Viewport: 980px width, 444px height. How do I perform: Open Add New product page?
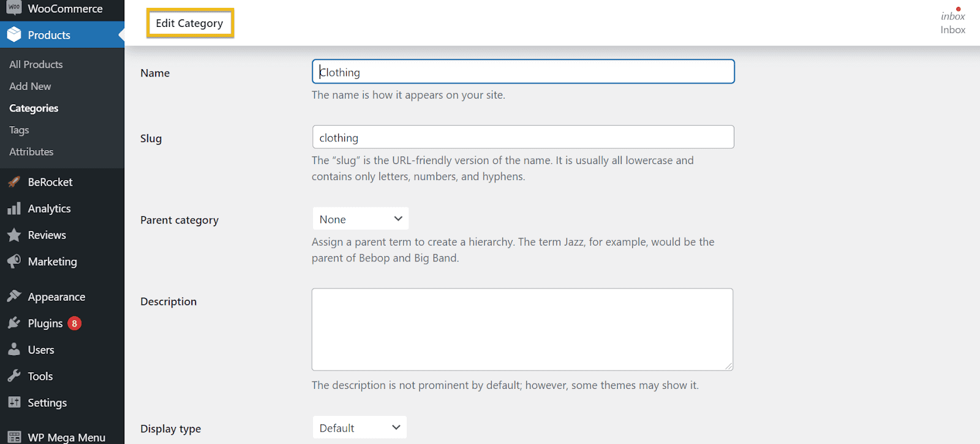(x=30, y=86)
